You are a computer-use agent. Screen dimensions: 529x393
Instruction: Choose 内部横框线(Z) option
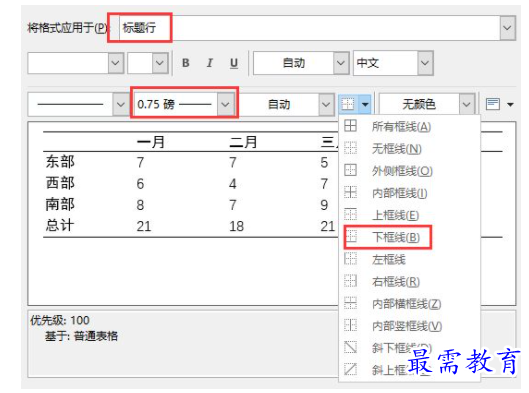coord(409,304)
